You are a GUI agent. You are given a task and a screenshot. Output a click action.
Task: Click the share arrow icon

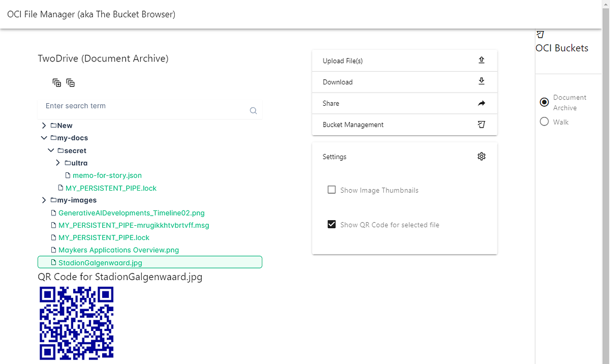[481, 103]
